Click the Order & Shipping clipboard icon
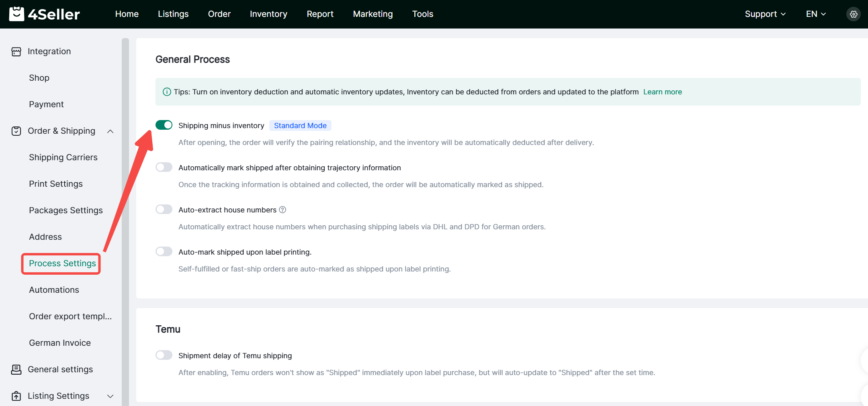This screenshot has height=406, width=868. click(16, 131)
